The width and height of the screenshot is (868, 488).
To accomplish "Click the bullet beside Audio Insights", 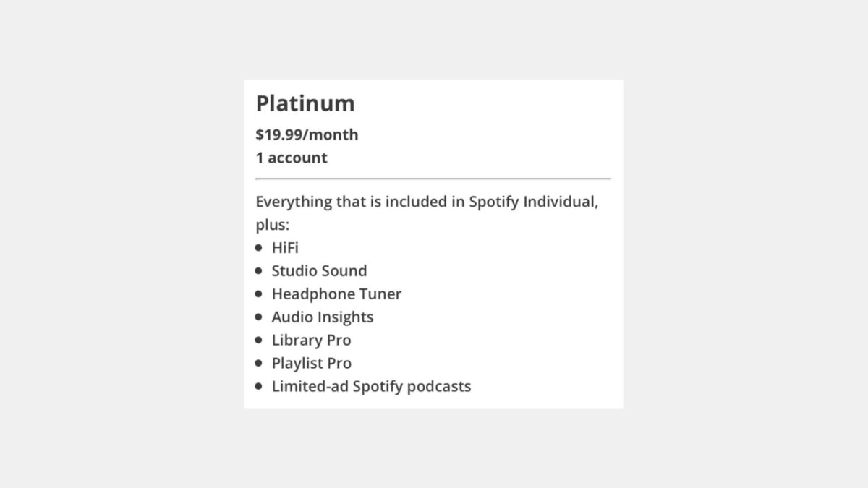I will [x=259, y=317].
